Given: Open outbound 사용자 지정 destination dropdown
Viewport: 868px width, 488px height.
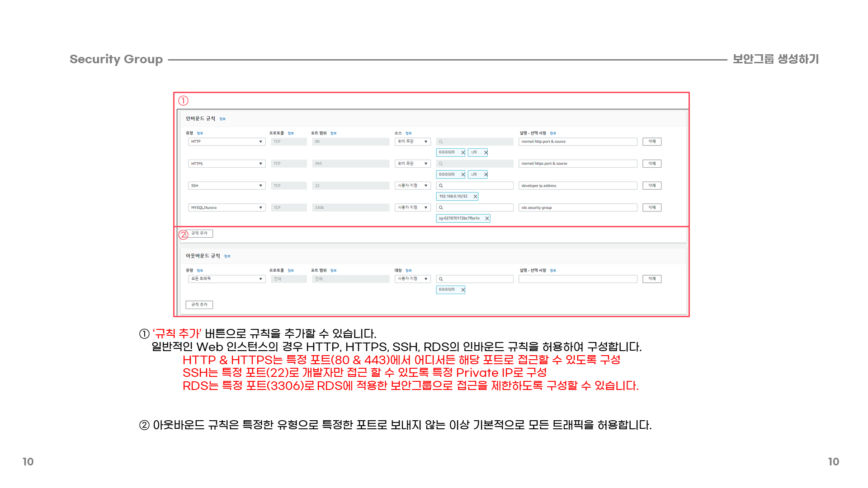Looking at the screenshot, I should tap(413, 279).
